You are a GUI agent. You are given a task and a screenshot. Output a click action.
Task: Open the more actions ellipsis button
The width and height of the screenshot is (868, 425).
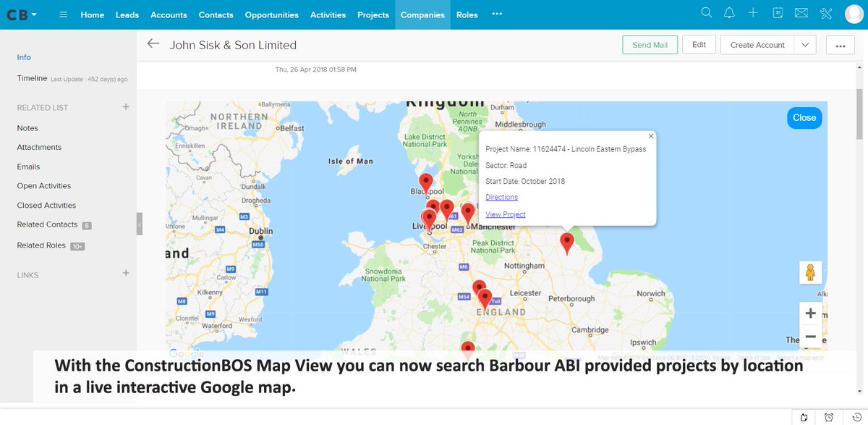(840, 45)
